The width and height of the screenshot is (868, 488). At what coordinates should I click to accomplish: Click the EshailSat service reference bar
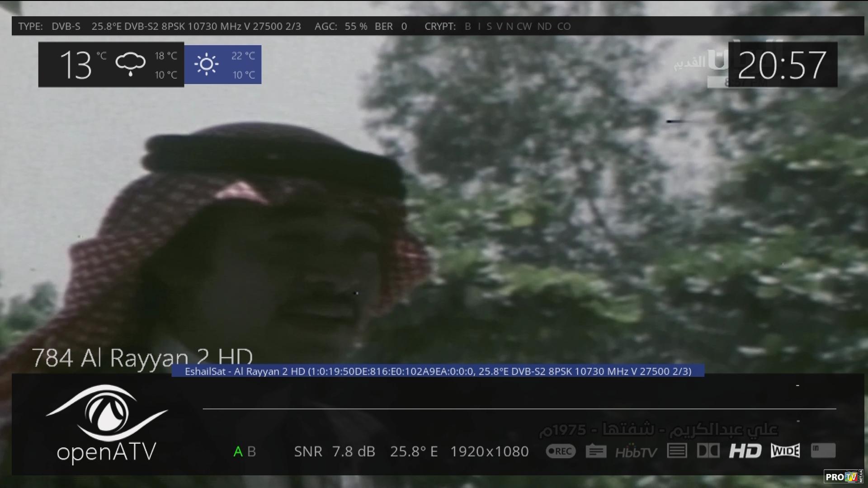(438, 371)
